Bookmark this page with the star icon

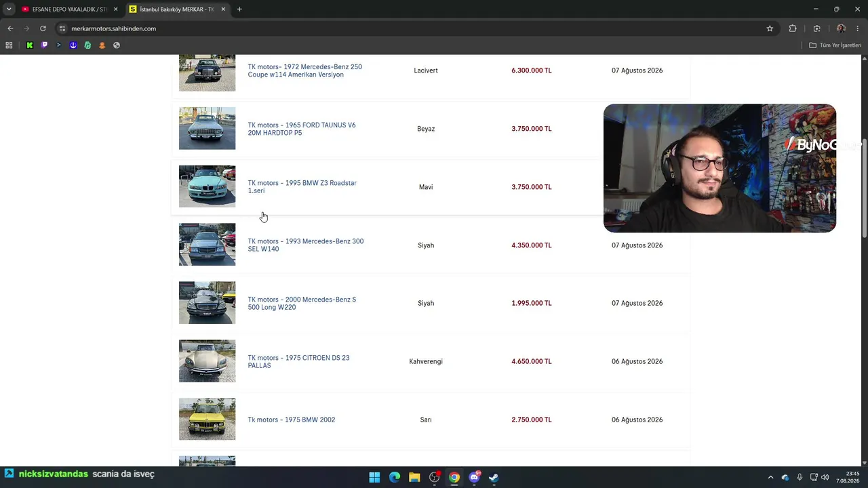click(x=770, y=28)
